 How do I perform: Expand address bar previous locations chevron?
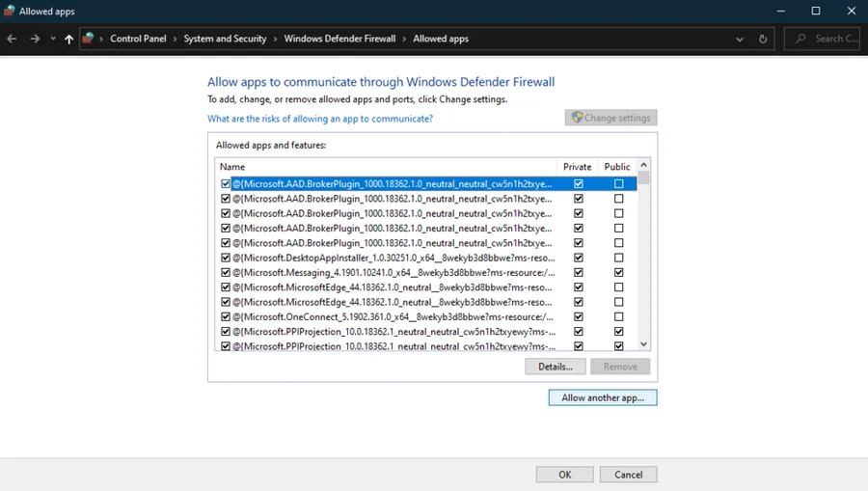point(740,39)
